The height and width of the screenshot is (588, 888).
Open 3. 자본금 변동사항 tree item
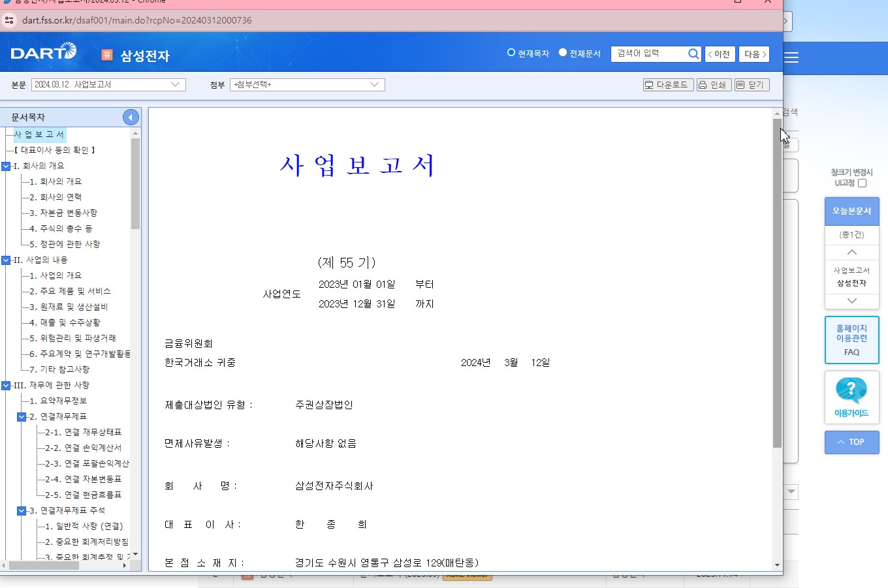pyautogui.click(x=63, y=213)
